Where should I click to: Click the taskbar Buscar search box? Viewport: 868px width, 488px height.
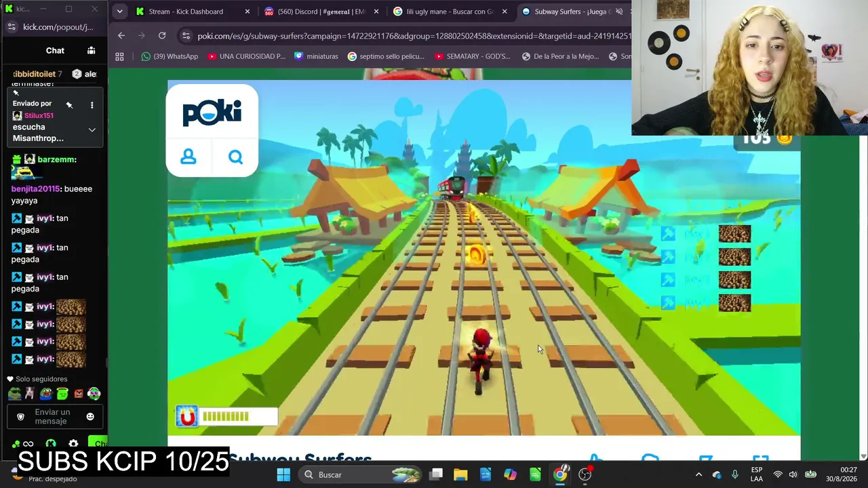[x=360, y=474]
